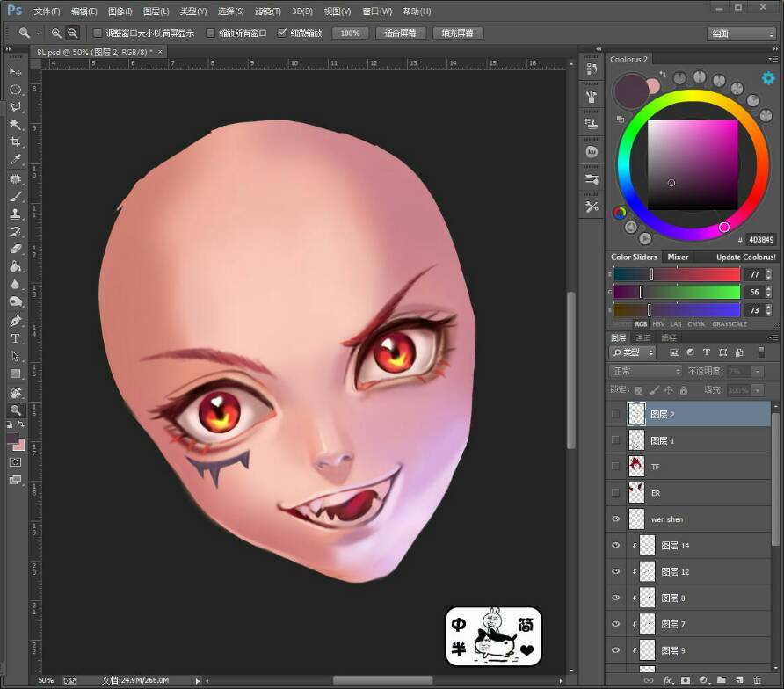Hide the 图层 12 layer

(x=615, y=571)
